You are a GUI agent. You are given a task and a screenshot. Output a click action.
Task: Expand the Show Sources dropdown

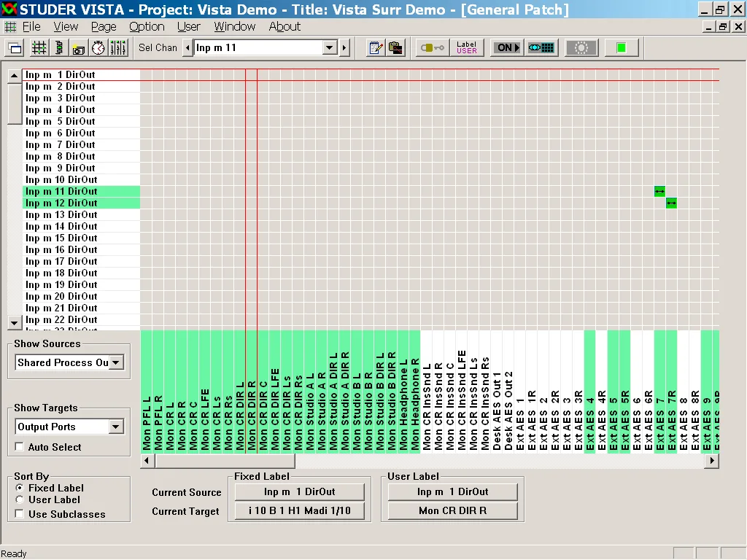(116, 363)
